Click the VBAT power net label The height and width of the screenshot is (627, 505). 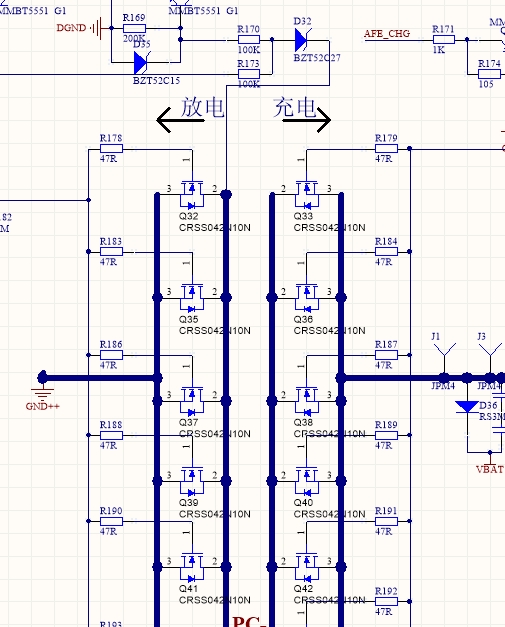[490, 469]
